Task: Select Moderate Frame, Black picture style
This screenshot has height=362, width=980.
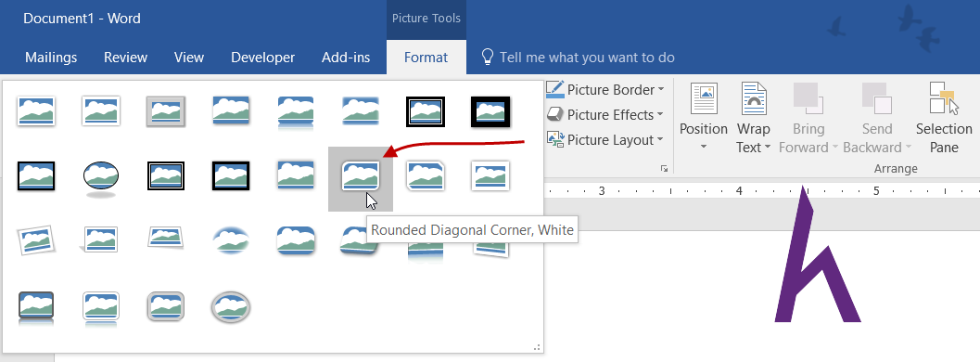Action: coord(231,176)
